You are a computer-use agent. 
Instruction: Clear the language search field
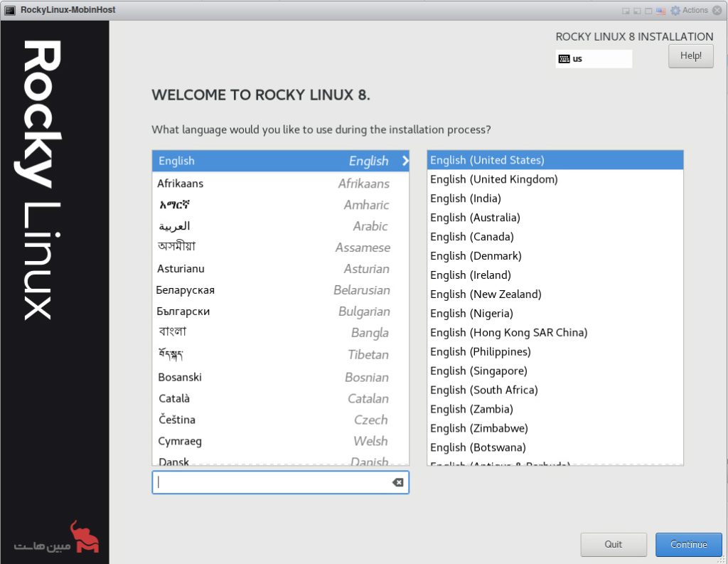[x=398, y=482]
